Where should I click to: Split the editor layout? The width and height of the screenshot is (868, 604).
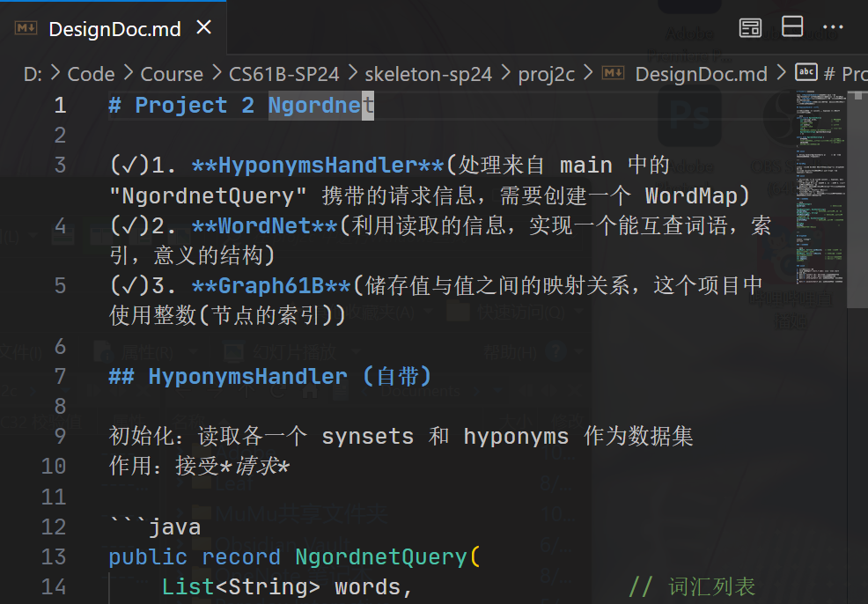(x=792, y=26)
